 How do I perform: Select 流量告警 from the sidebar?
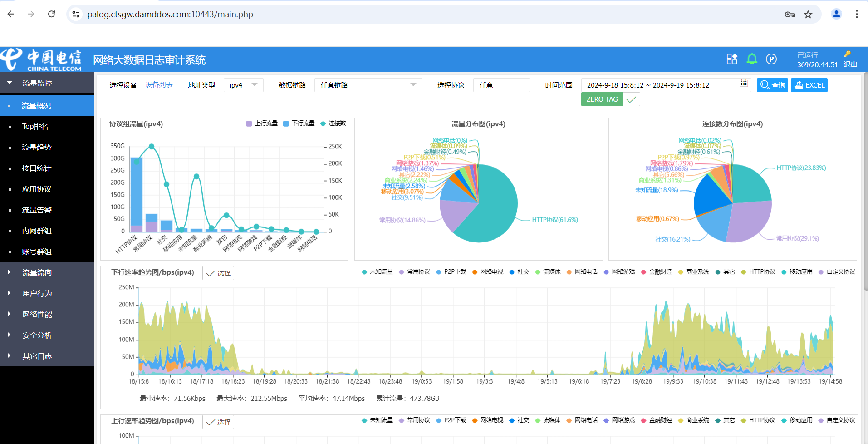(x=36, y=210)
